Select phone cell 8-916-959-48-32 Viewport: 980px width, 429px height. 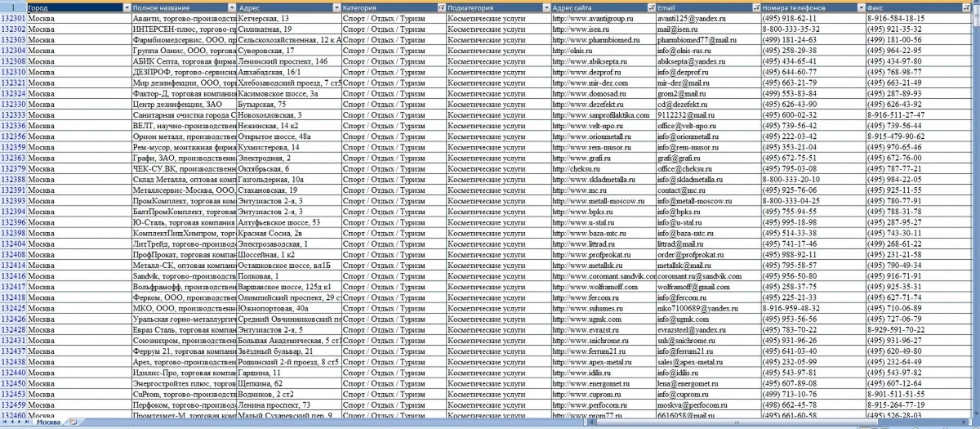(813, 309)
